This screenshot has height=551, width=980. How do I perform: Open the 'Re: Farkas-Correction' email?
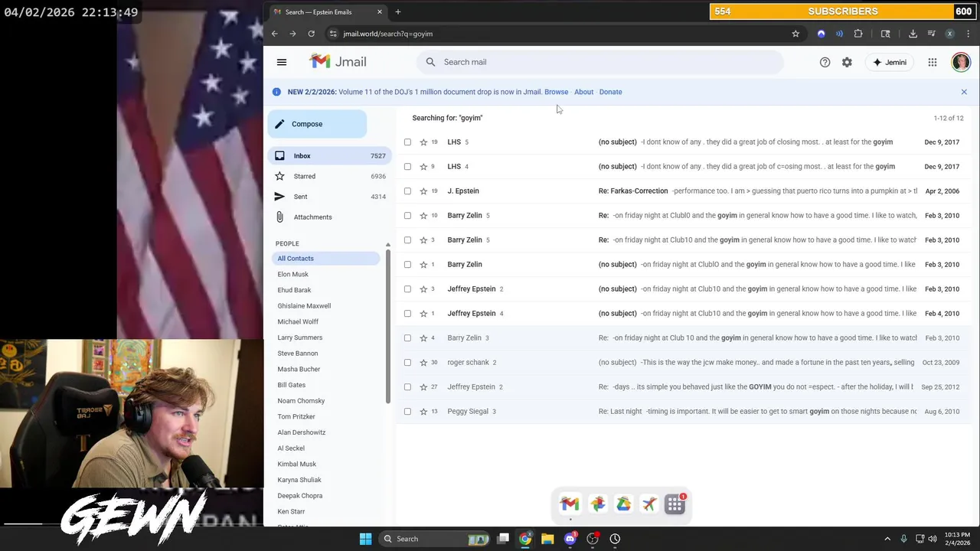683,191
